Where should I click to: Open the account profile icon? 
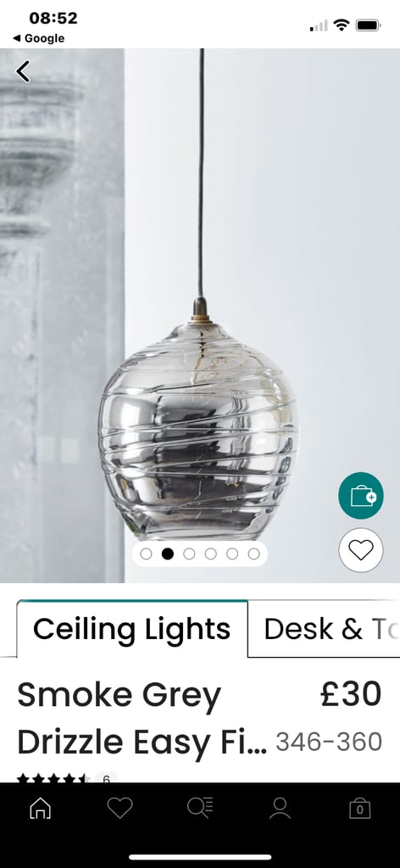pyautogui.click(x=280, y=808)
